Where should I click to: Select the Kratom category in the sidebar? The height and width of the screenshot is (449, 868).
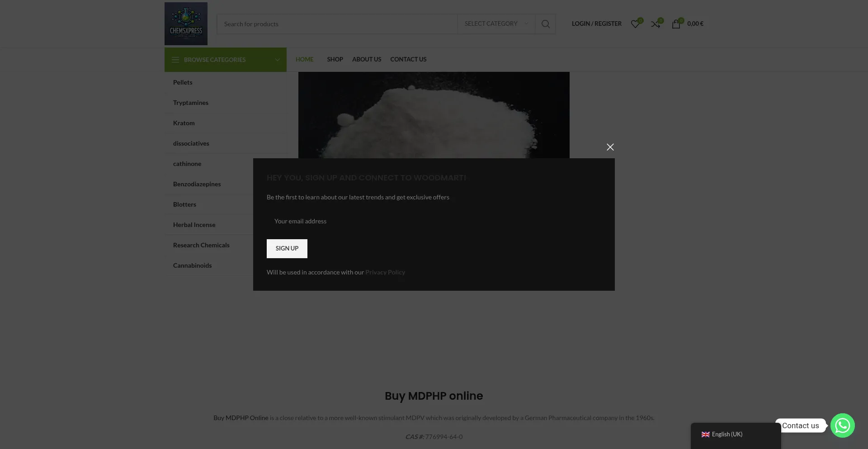[184, 123]
